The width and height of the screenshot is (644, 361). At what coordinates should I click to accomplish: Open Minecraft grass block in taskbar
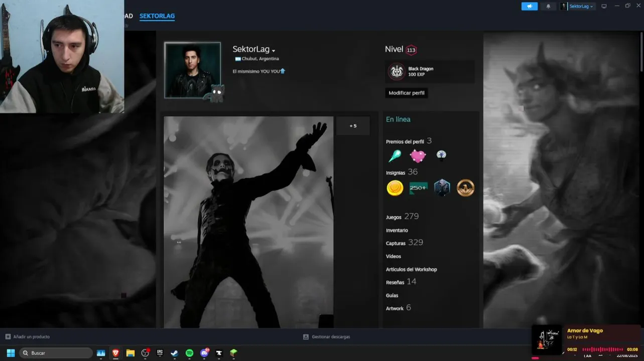(x=233, y=353)
